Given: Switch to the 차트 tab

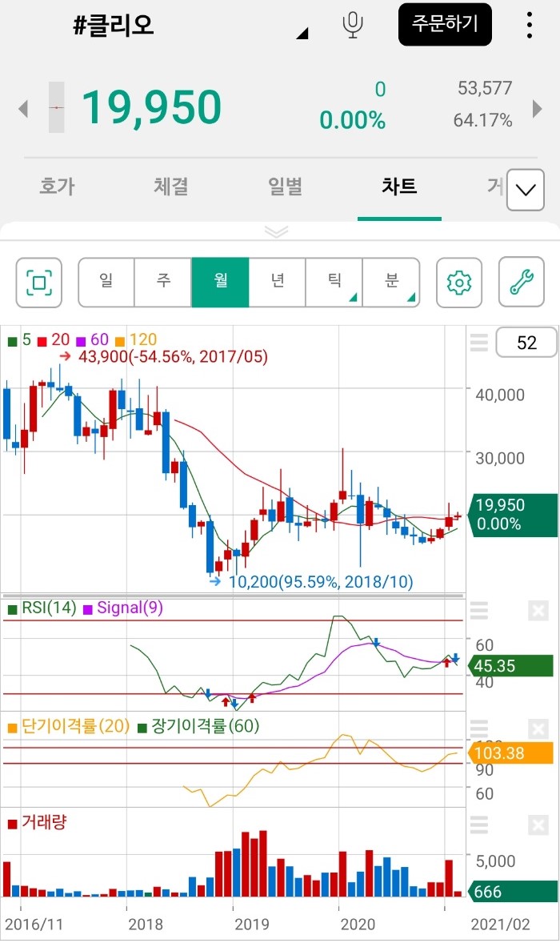Looking at the screenshot, I should click(x=399, y=187).
